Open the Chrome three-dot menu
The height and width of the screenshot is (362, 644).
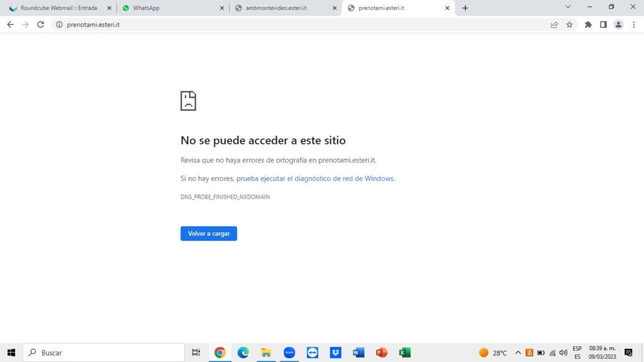click(x=633, y=25)
